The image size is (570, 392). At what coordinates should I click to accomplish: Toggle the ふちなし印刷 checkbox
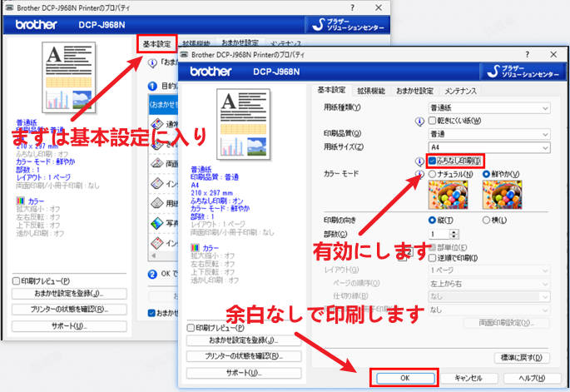(432, 161)
